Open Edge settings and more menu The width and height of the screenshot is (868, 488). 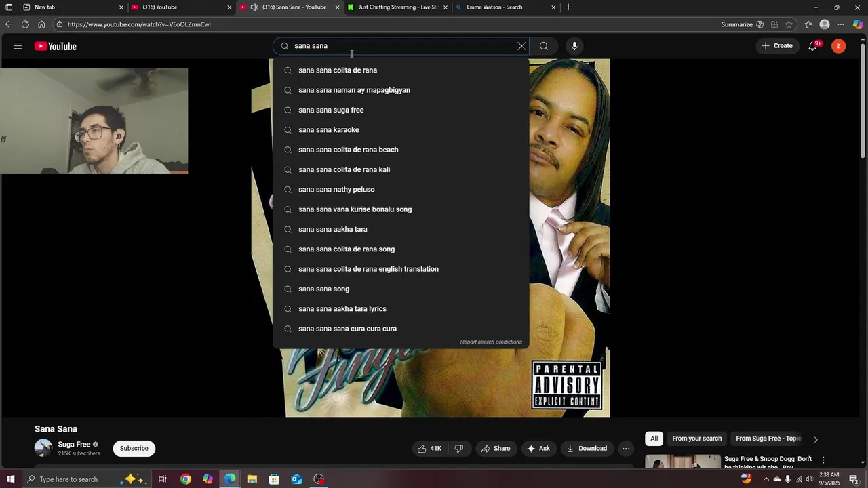841,24
